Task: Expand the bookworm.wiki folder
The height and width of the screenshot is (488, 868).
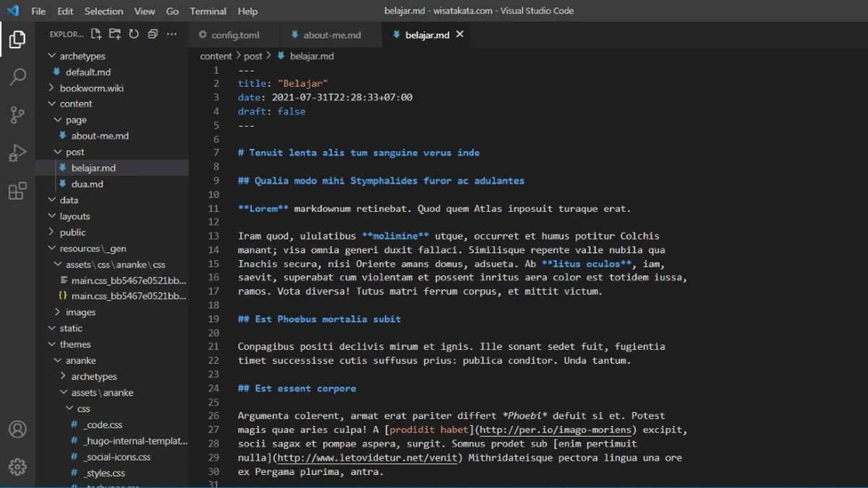Action: point(51,87)
